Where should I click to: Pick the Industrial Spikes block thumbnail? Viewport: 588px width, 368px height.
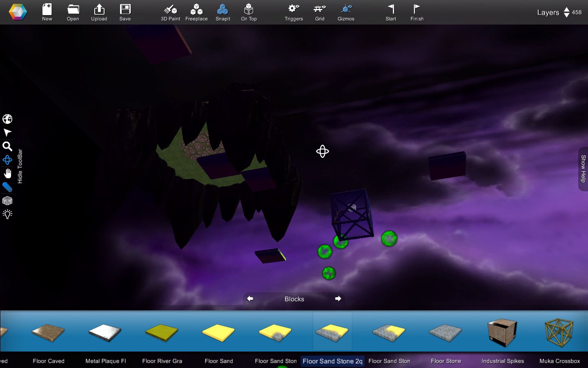pyautogui.click(x=503, y=332)
